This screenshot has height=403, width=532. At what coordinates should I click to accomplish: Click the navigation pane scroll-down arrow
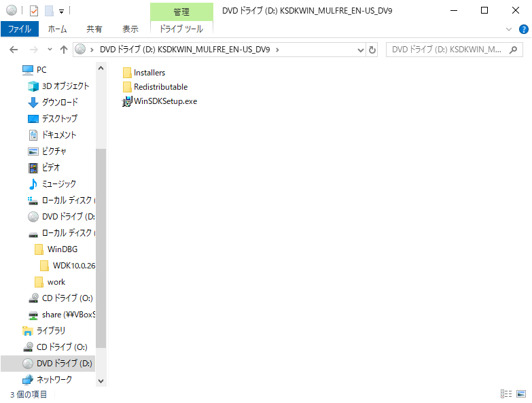pyautogui.click(x=101, y=381)
